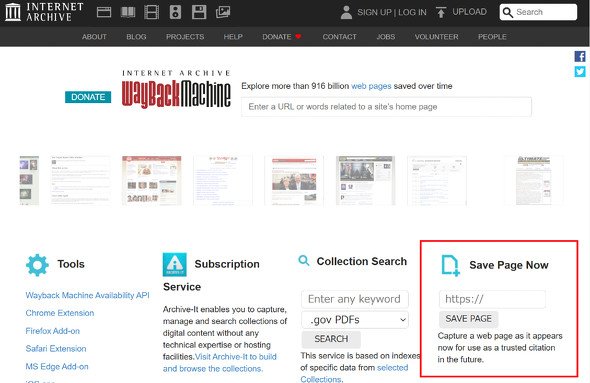Viewport: 590px width, 383px height.
Task: Open the Audio speaker icon
Action: pos(175,12)
